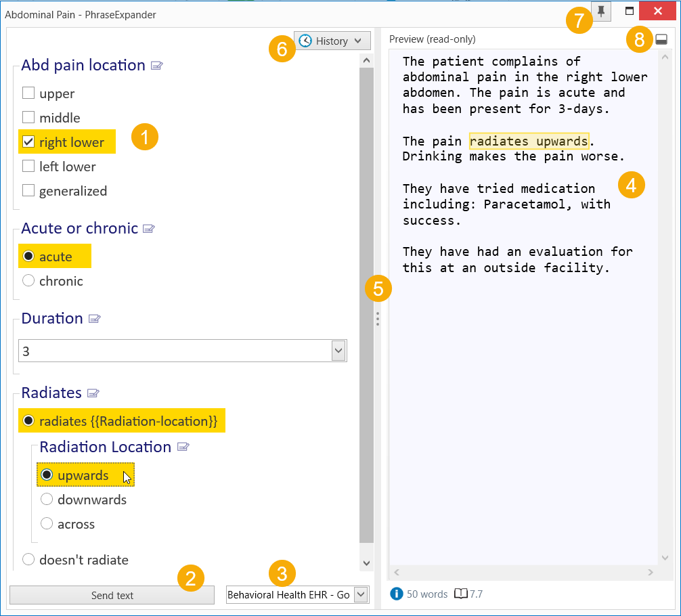Click the preview scroll up arrow
This screenshot has height=616, width=681.
tap(665, 58)
